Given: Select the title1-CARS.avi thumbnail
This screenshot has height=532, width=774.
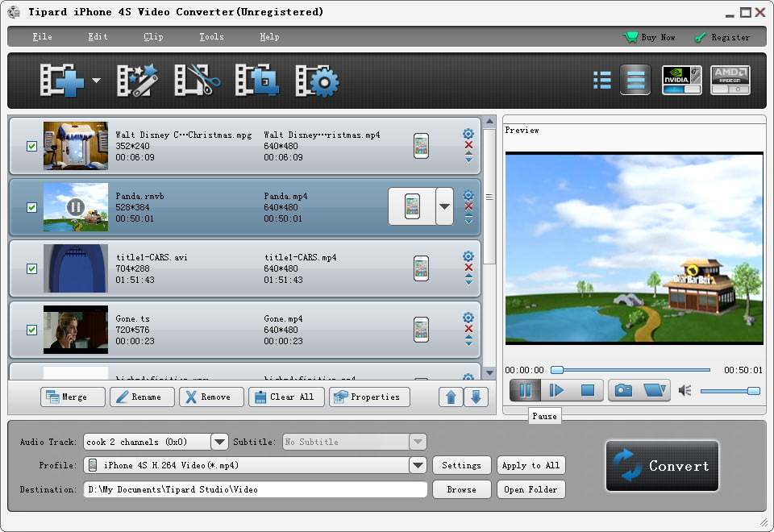Looking at the screenshot, I should pos(76,268).
